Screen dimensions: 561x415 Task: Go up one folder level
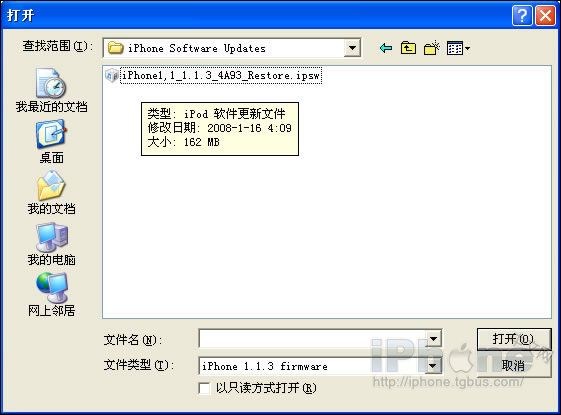click(x=408, y=48)
